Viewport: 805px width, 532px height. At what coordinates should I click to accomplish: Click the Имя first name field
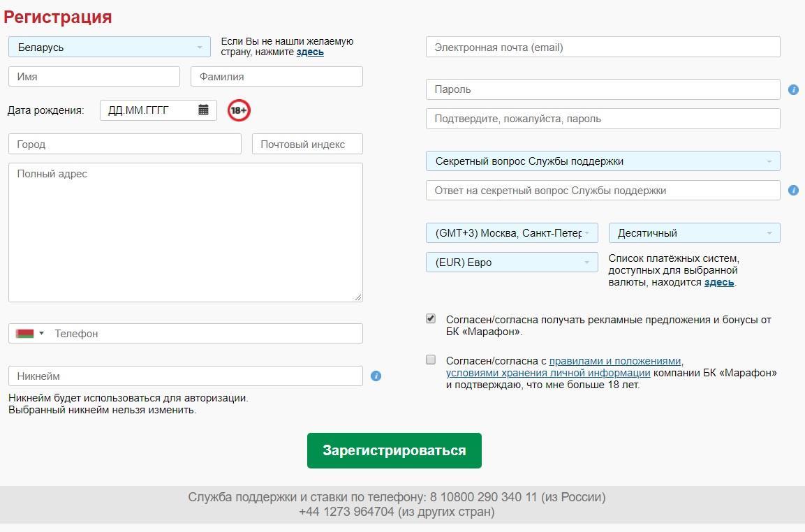[94, 77]
